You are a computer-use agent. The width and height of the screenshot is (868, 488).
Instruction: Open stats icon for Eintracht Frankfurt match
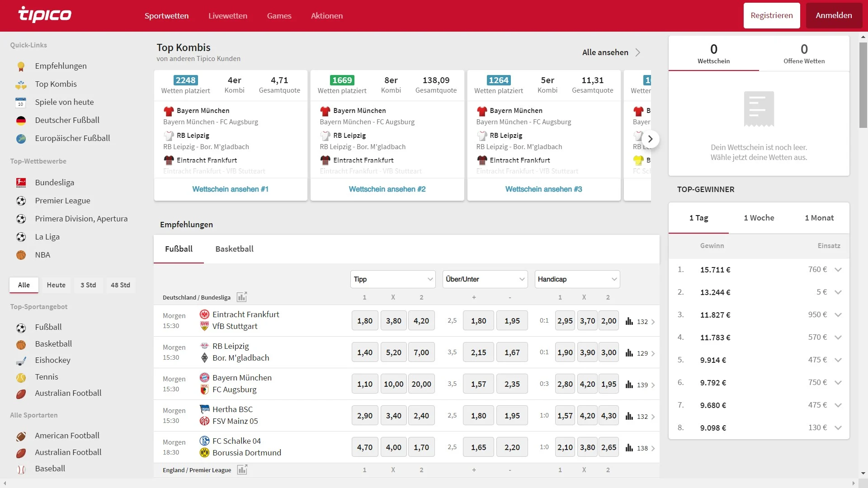pyautogui.click(x=629, y=321)
